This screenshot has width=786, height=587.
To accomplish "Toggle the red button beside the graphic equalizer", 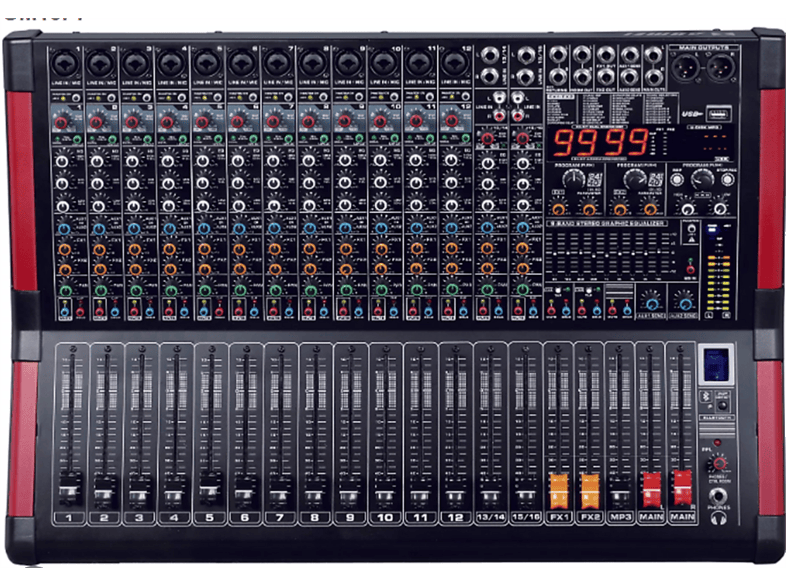I will pyautogui.click(x=690, y=269).
